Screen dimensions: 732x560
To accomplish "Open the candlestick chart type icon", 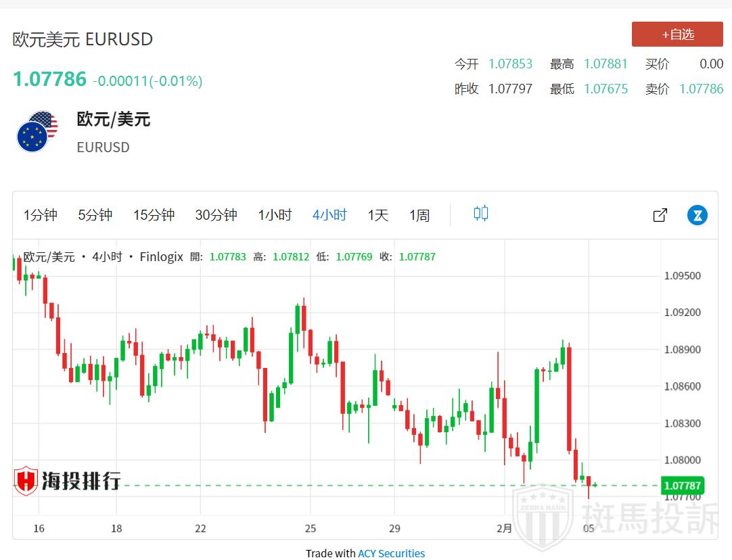I will 480,214.
